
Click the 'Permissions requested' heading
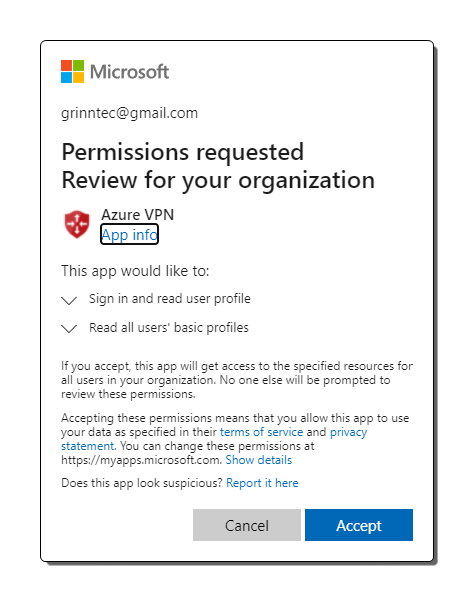(183, 152)
